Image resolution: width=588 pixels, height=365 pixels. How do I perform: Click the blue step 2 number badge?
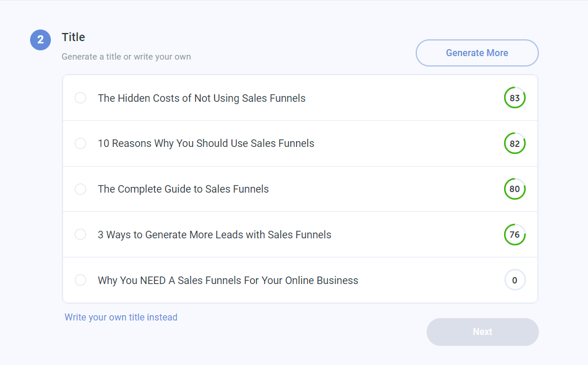[40, 40]
